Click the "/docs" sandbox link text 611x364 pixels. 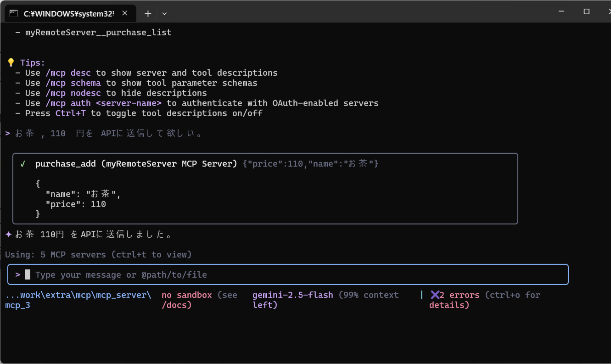[176, 305]
